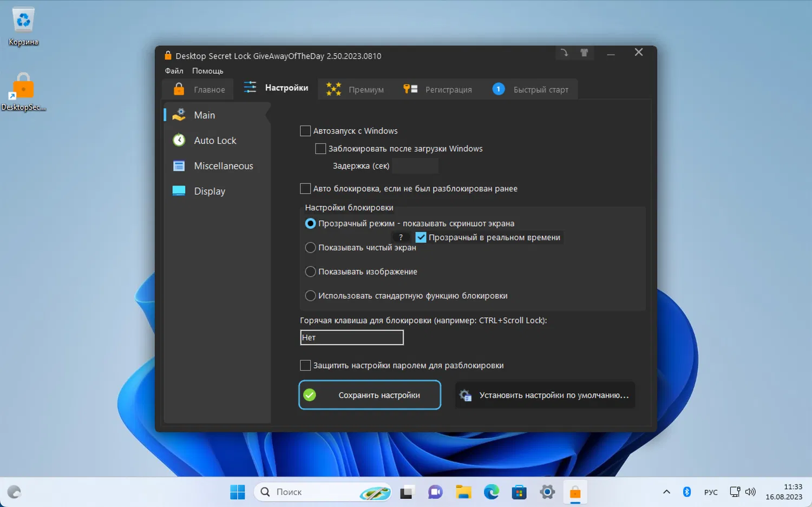Image resolution: width=812 pixels, height=507 pixels.
Task: Tick Заблокировать после загрузки Windows checkbox
Action: [320, 149]
